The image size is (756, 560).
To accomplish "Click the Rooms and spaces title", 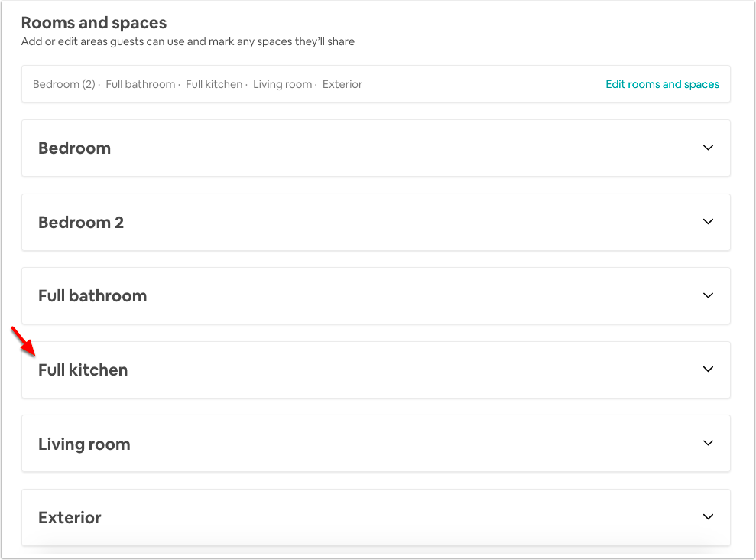I will (94, 23).
